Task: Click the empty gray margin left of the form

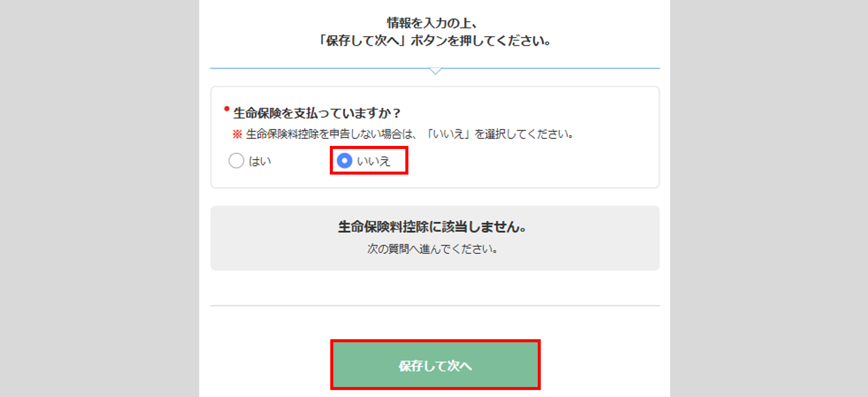Action: pos(99,198)
